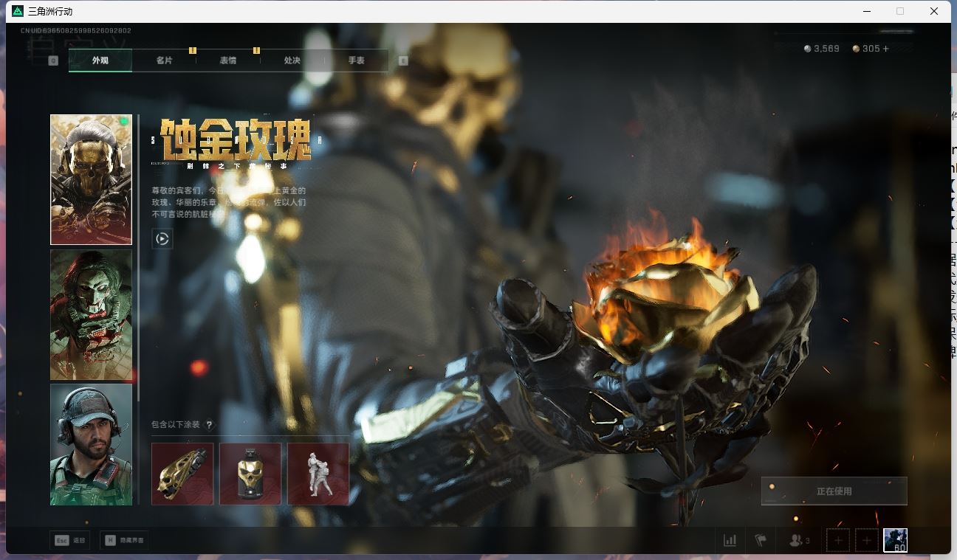Switch to the 名片 tab
Image resolution: width=957 pixels, height=560 pixels.
[x=164, y=61]
